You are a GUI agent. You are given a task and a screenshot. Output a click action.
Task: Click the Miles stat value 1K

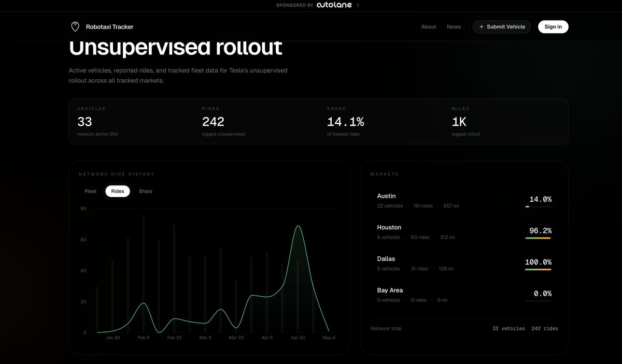(459, 122)
